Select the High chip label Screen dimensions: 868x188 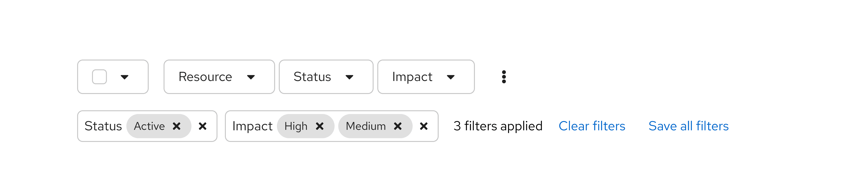tap(296, 126)
